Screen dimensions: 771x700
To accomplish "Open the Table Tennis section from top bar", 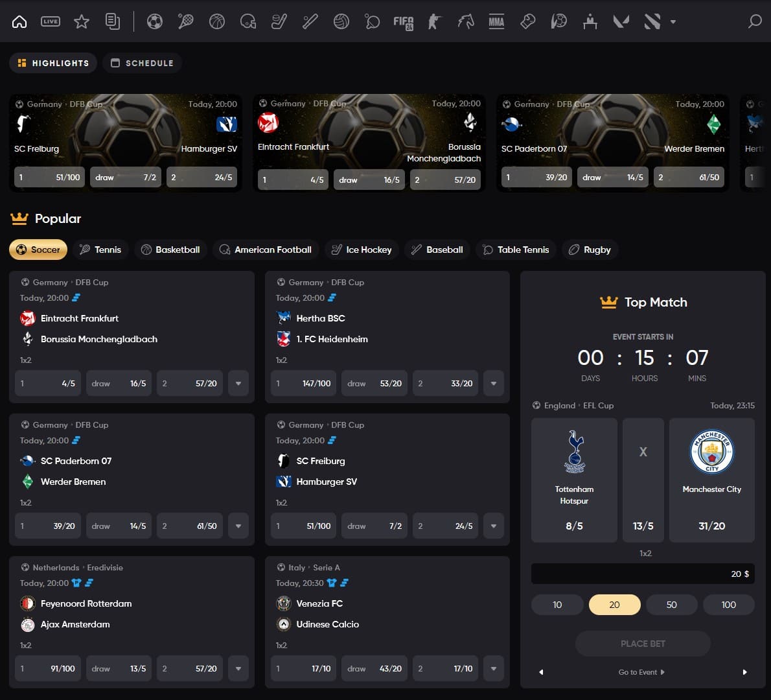I will pyautogui.click(x=372, y=21).
